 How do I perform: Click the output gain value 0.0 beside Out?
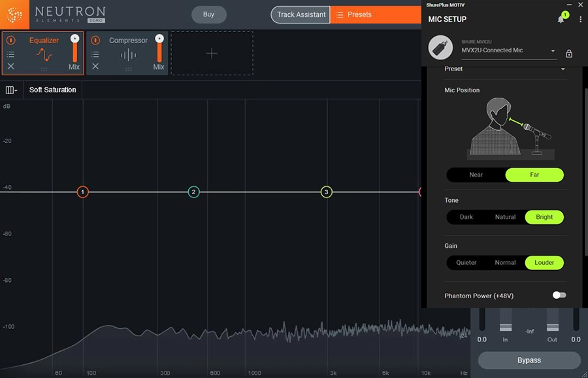pyautogui.click(x=576, y=339)
